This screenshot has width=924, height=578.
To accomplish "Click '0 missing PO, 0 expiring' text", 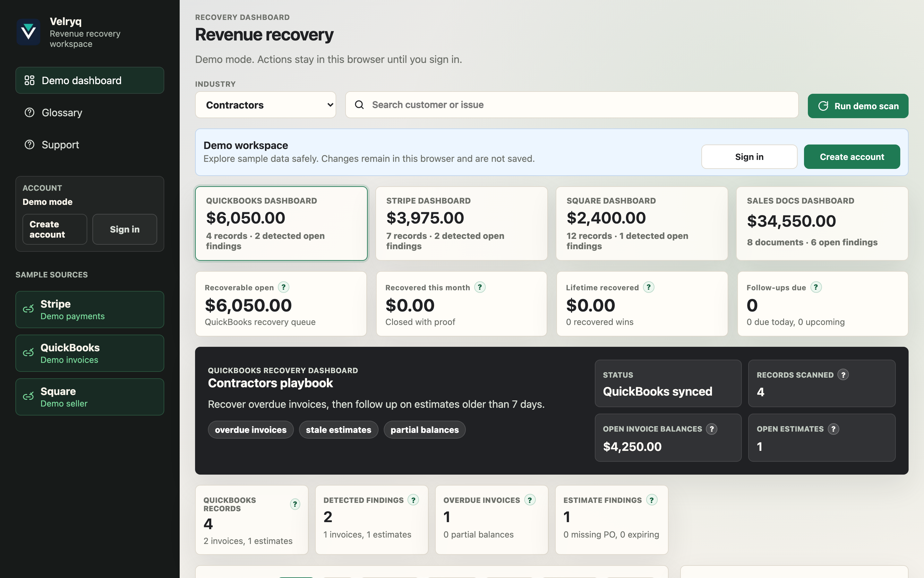I will pos(611,534).
